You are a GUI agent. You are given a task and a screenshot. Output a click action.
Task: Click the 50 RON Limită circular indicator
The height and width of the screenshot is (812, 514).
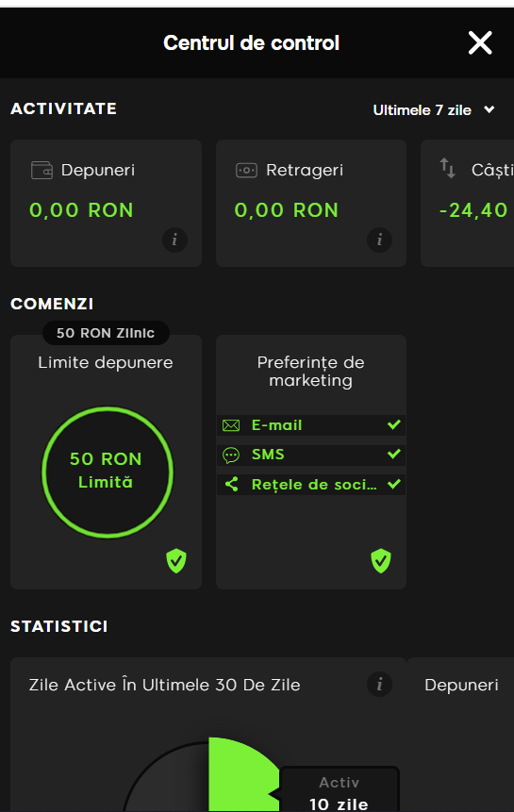(108, 472)
